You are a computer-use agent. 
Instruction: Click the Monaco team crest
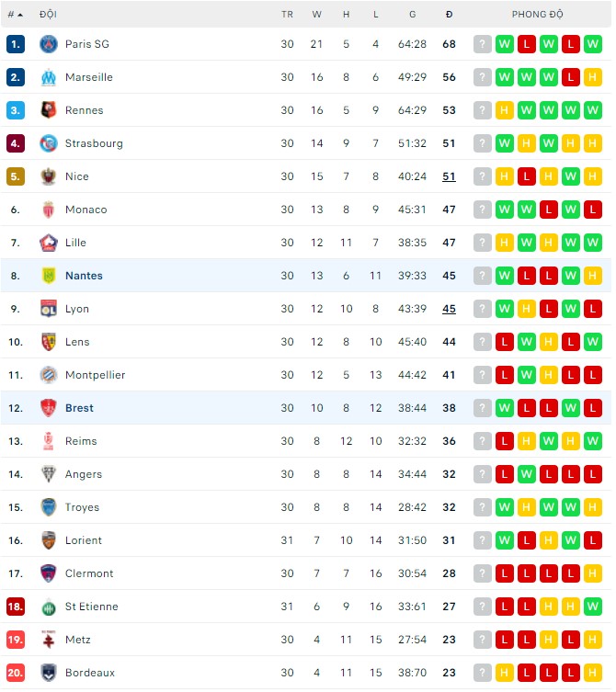49,210
